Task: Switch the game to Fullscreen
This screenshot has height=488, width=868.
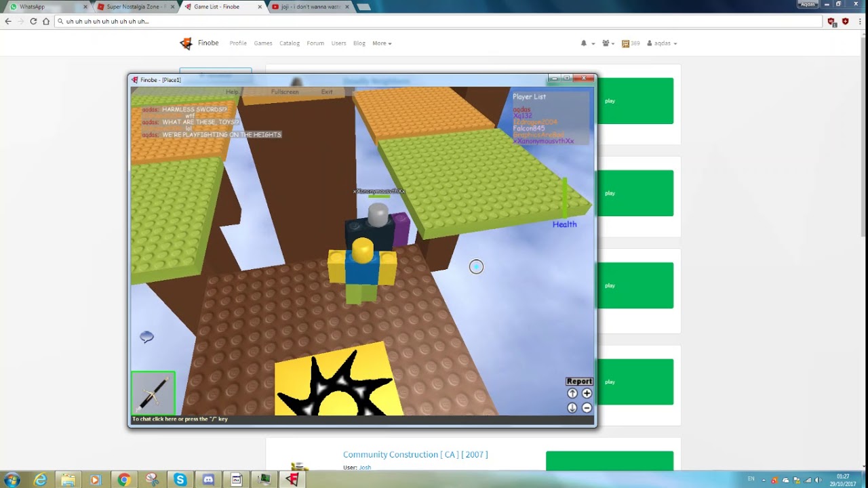Action: 285,92
